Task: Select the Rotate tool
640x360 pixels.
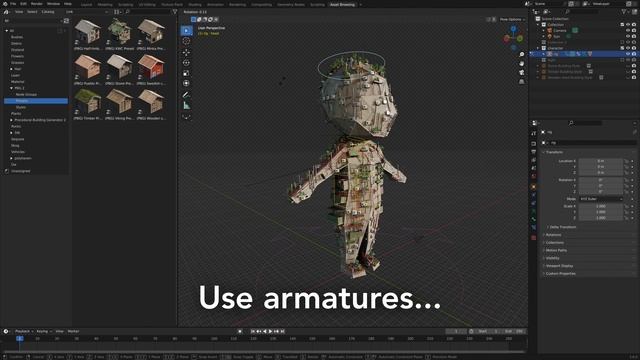Action: coord(187,63)
